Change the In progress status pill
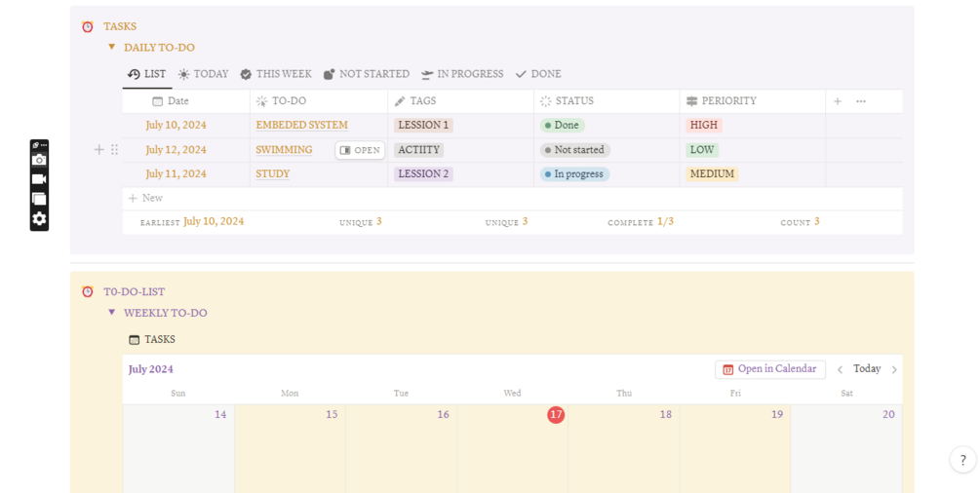Viewport: 980px width, 493px height. (574, 173)
